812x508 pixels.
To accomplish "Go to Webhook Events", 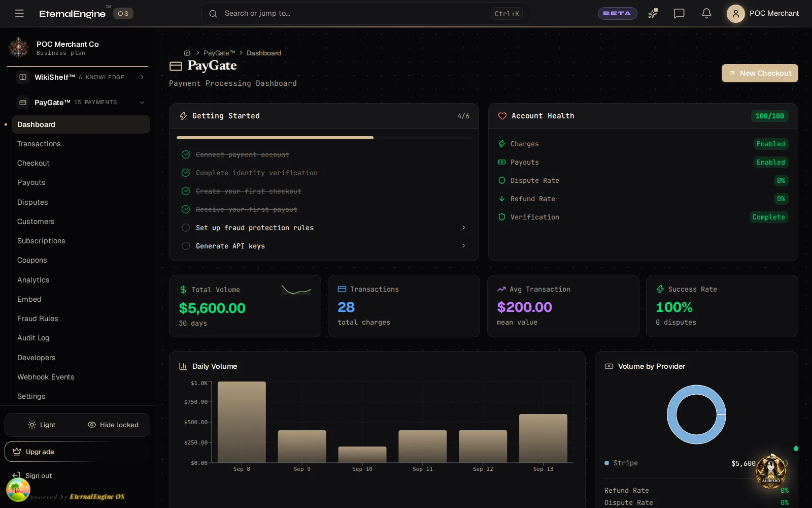I will (x=81, y=377).
